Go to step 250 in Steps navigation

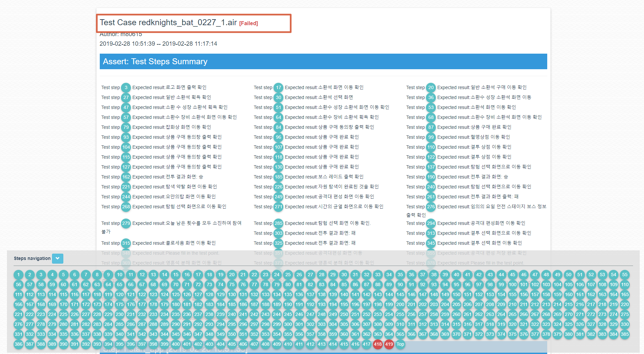pyautogui.click(x=344, y=314)
